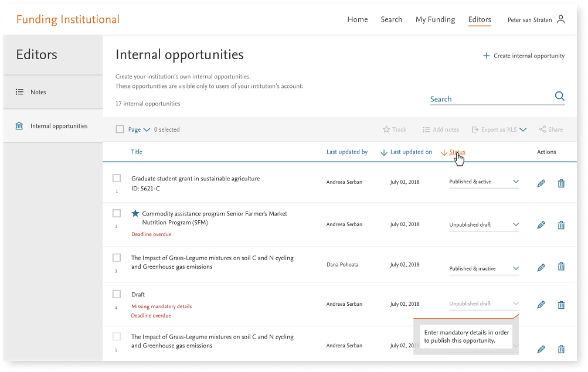Expand the Page selection dropdown

(x=147, y=129)
